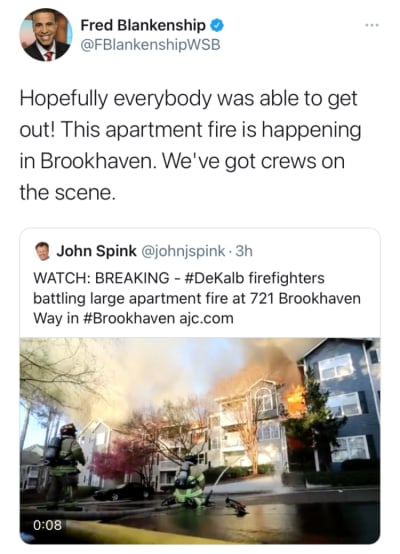Open the three-dot tweet options menu

coord(372,25)
